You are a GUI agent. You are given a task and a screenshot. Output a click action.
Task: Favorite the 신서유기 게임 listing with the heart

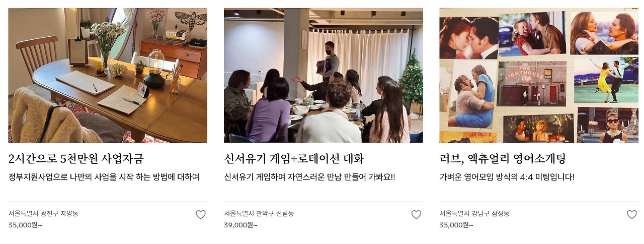416,215
